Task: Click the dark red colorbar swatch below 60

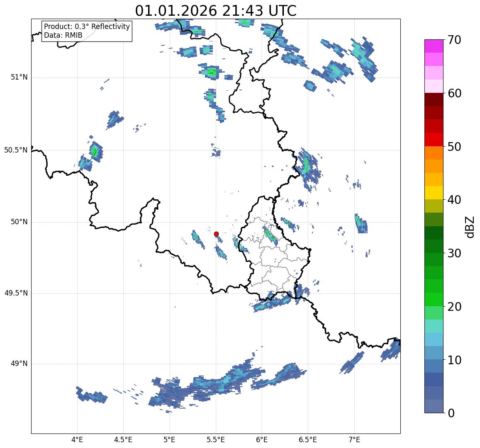Action: click(x=434, y=100)
